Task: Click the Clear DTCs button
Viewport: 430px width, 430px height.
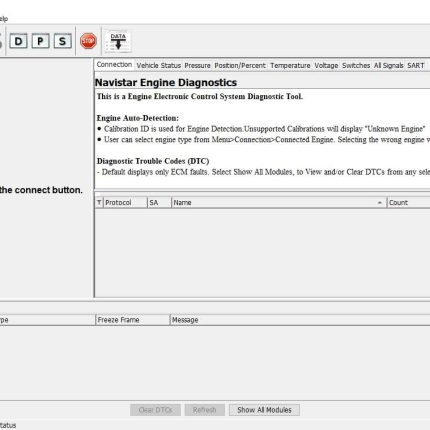Action: coord(155,410)
